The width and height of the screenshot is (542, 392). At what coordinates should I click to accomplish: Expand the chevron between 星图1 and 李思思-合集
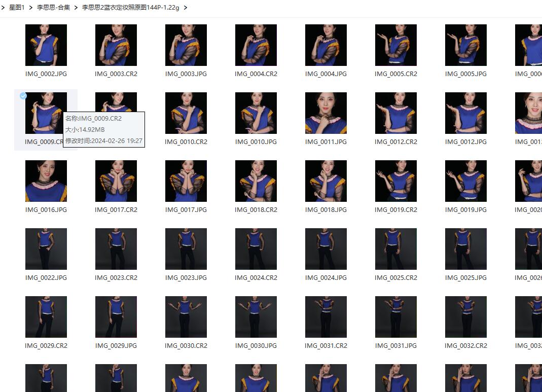coord(30,7)
